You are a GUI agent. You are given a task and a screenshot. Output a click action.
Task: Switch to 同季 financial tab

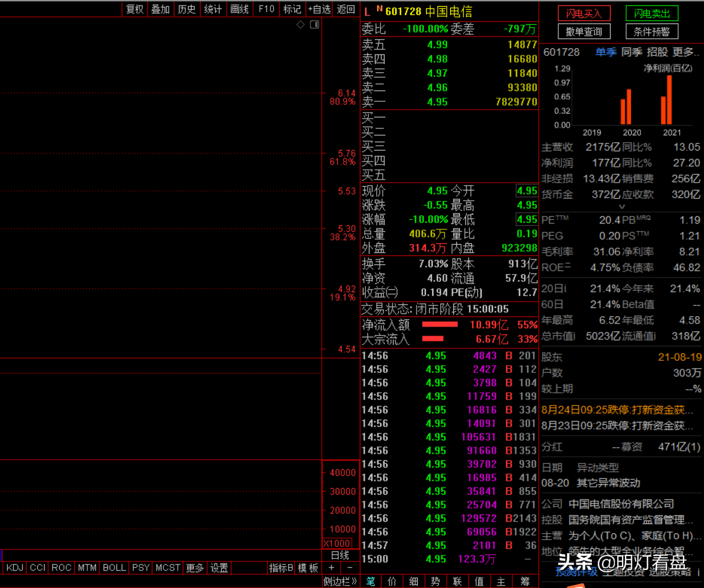pos(632,52)
